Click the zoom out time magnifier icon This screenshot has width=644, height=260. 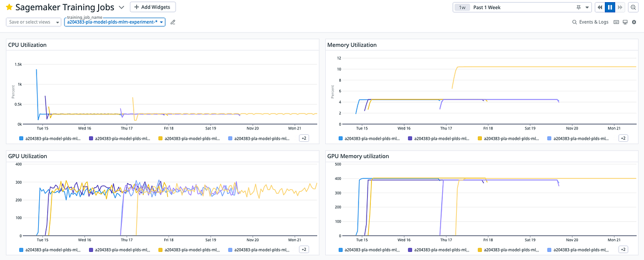(x=633, y=8)
